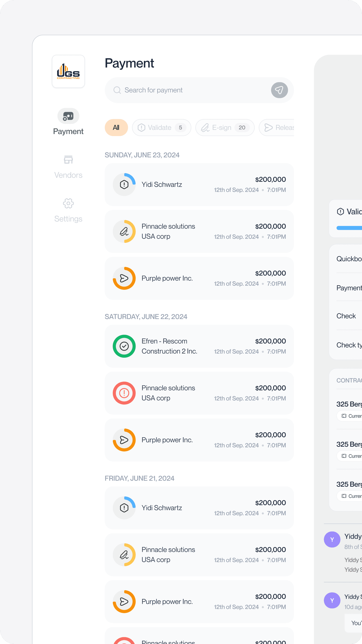This screenshot has width=362, height=644.
Task: Click the 5 count badge on Validate
Action: (180, 128)
